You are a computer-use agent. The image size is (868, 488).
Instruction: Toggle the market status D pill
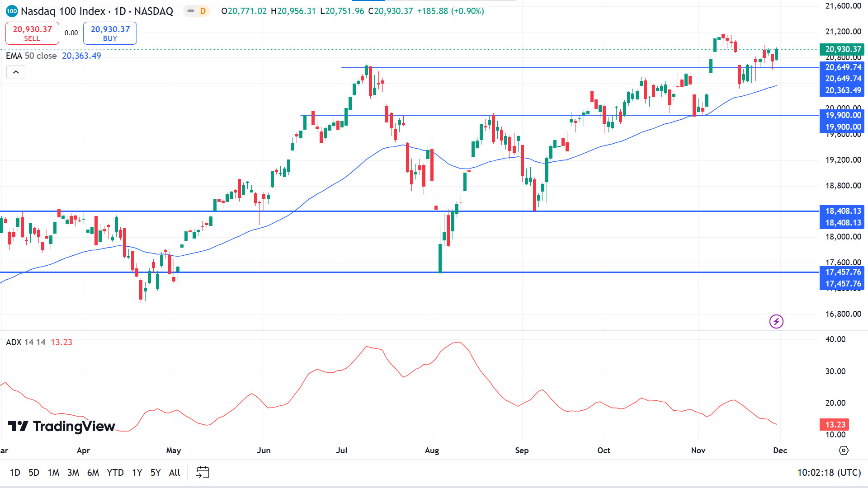[198, 11]
